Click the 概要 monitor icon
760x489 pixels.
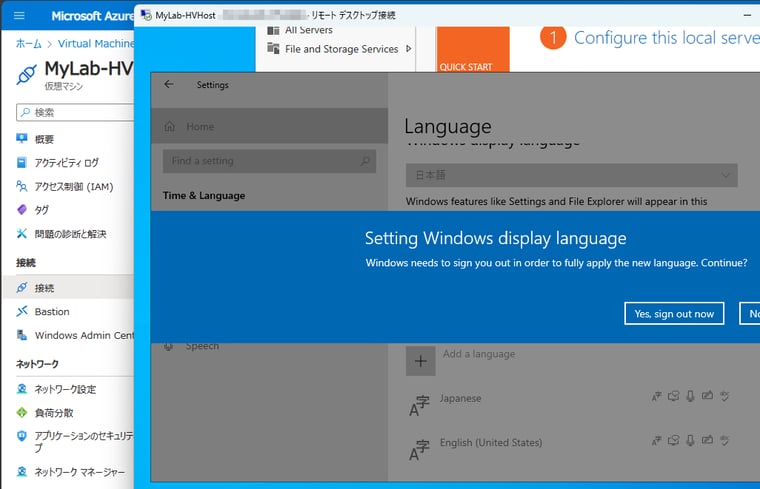[x=22, y=139]
